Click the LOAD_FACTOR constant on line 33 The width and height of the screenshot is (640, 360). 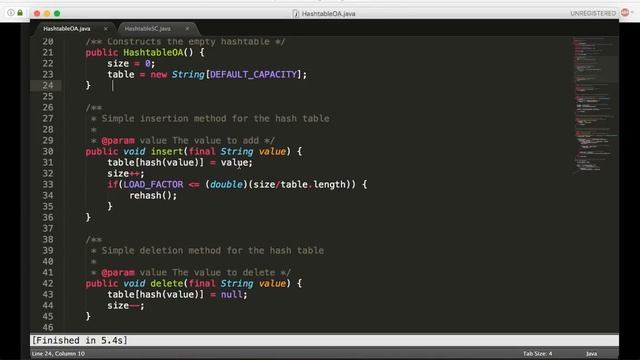pos(153,184)
